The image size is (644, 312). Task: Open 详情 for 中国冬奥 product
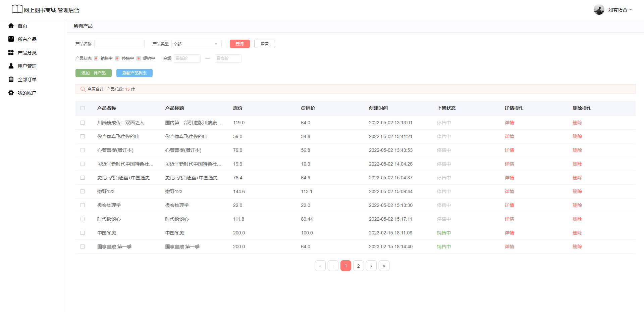pyautogui.click(x=509, y=233)
